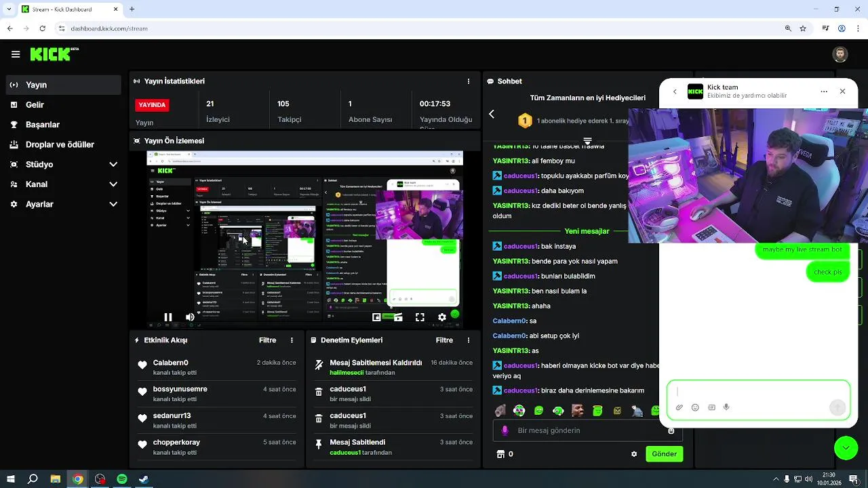The height and width of the screenshot is (488, 868).
Task: Bookmark this page with star icon
Action: 803,28
